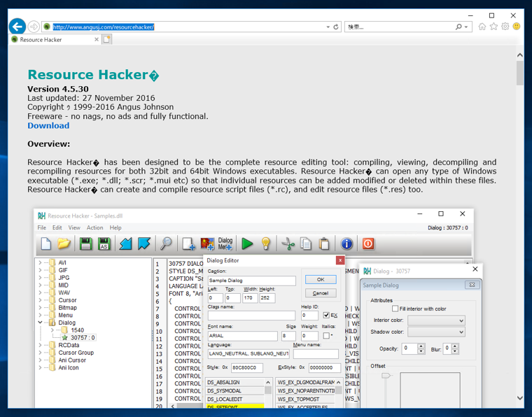
Task: Open a new browser tab
Action: pyautogui.click(x=107, y=40)
